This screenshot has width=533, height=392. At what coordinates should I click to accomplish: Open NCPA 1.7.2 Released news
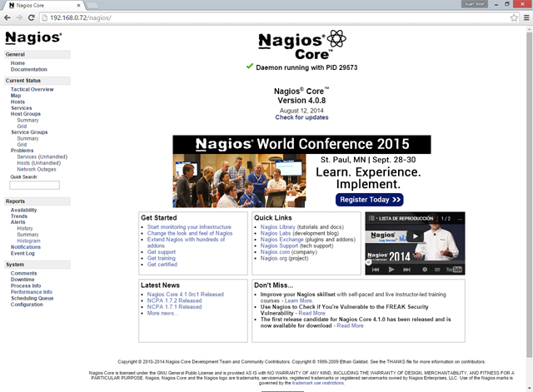(x=174, y=300)
